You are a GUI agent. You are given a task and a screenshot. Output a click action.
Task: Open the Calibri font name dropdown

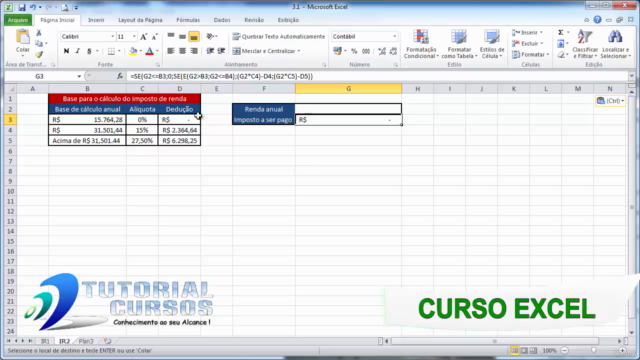(x=113, y=37)
